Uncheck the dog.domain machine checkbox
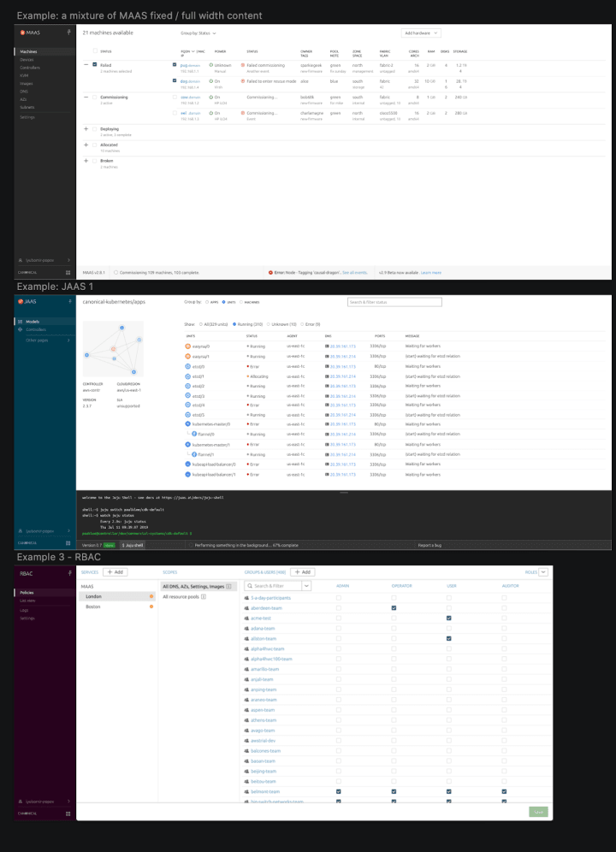 pos(175,80)
